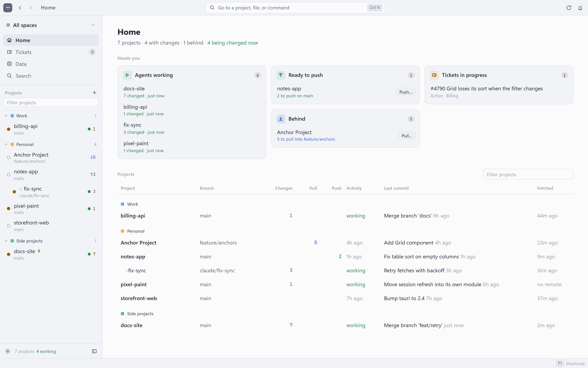Select Home in the sidebar

click(x=51, y=40)
